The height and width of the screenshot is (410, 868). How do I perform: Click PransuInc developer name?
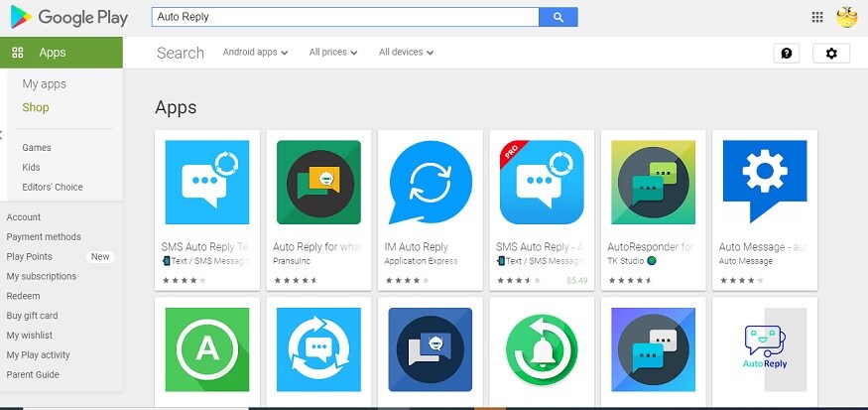(x=292, y=261)
